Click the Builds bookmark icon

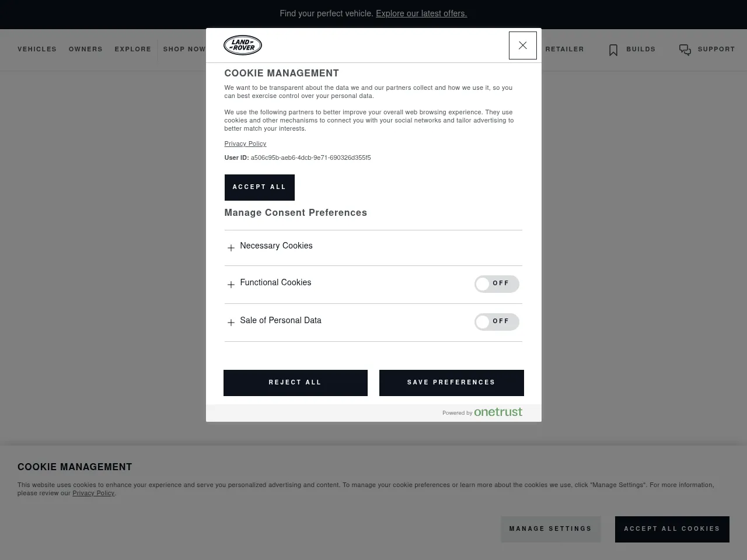[x=613, y=50]
